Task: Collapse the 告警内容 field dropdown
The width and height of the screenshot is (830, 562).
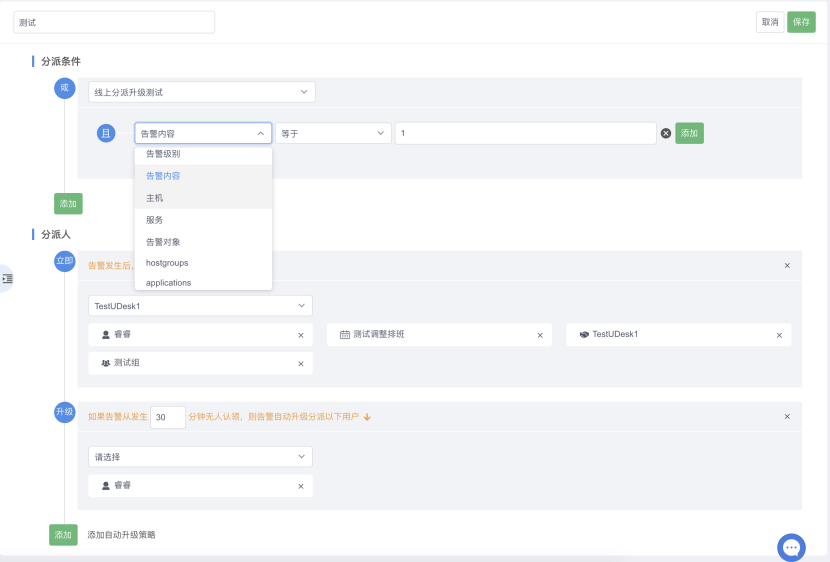Action: coord(203,133)
